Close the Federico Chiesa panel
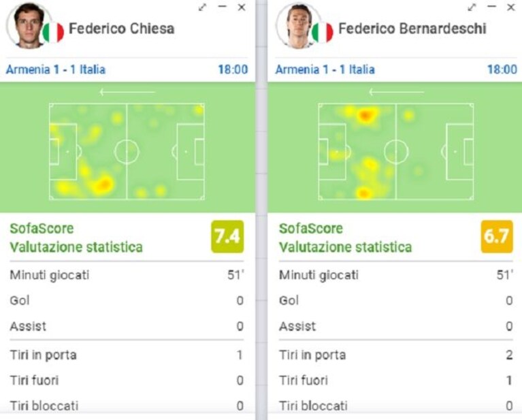Viewport: 522px width, 420px height. click(x=242, y=7)
